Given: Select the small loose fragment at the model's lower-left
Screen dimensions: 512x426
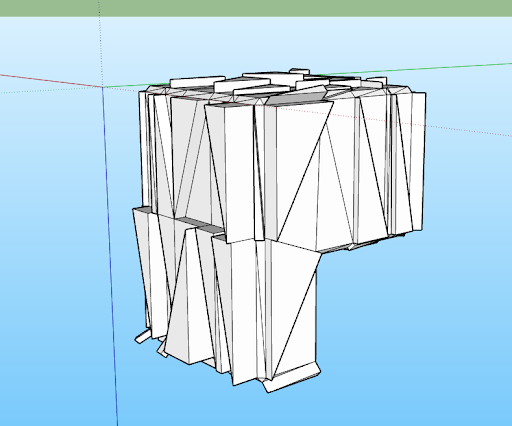Looking at the screenshot, I should [x=143, y=337].
